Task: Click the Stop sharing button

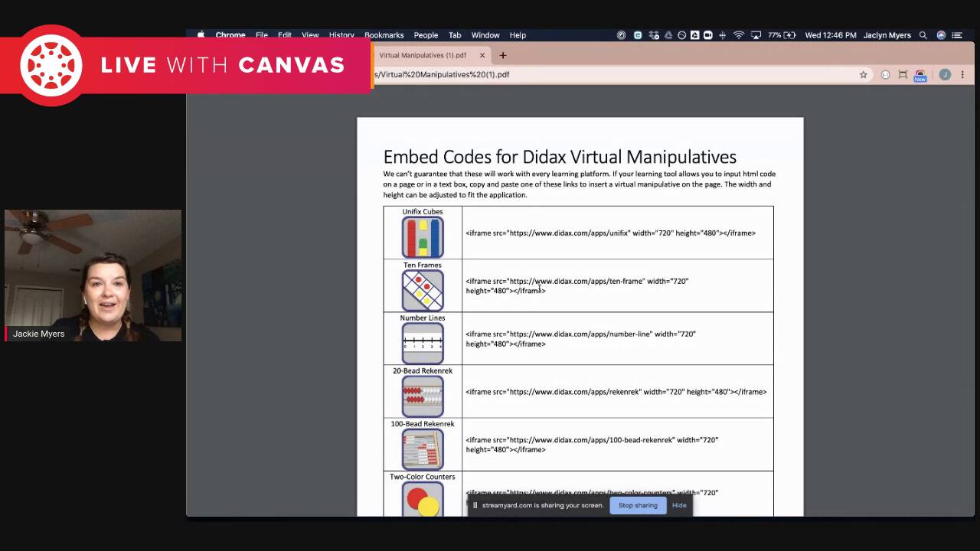Action: coord(638,505)
